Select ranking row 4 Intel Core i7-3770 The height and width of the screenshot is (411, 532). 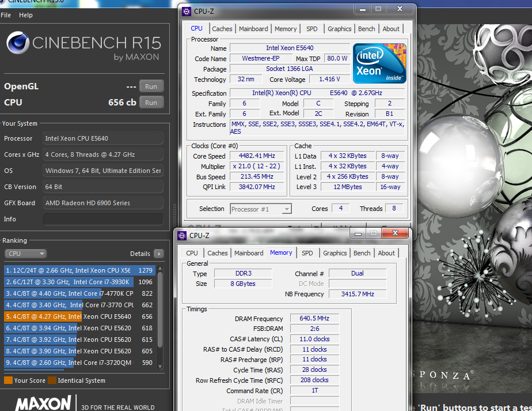79,305
